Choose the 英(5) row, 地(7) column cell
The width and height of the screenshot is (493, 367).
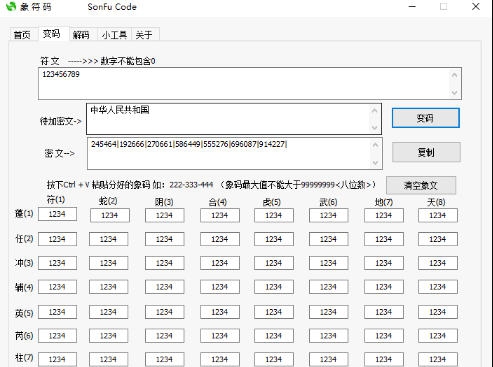coord(384,312)
